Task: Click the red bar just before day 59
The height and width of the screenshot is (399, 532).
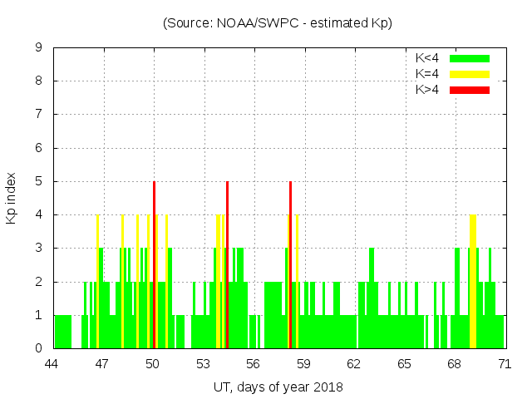Action: coord(290,264)
